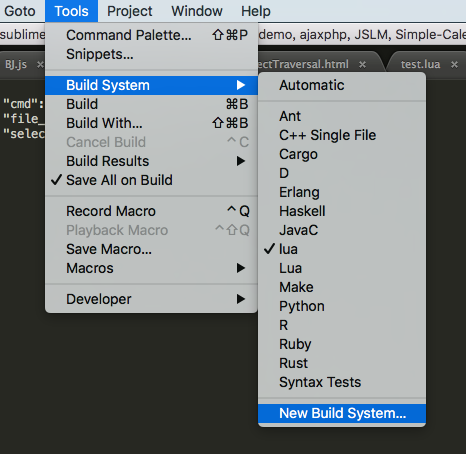The height and width of the screenshot is (454, 466).
Task: Select Snippets… in the Tools menu
Action: tap(151, 54)
